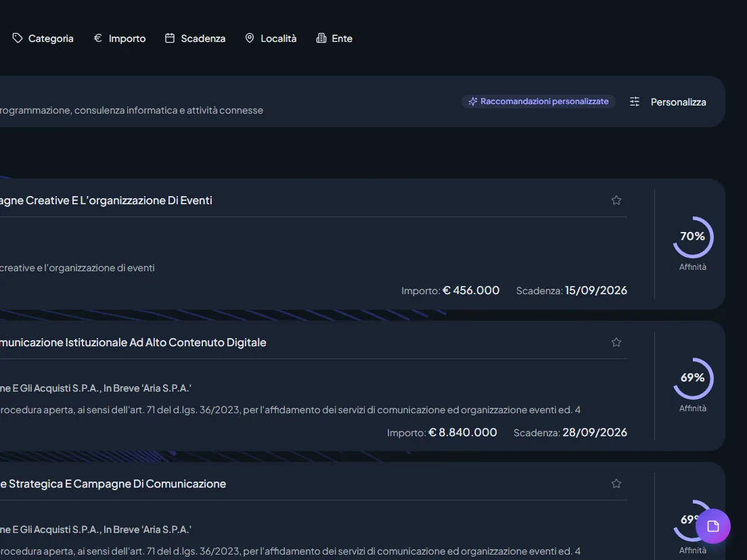This screenshot has width=747, height=560.
Task: Star the Istituzionale Ad Alto Contenuto Digitale tender
Action: pyautogui.click(x=616, y=342)
